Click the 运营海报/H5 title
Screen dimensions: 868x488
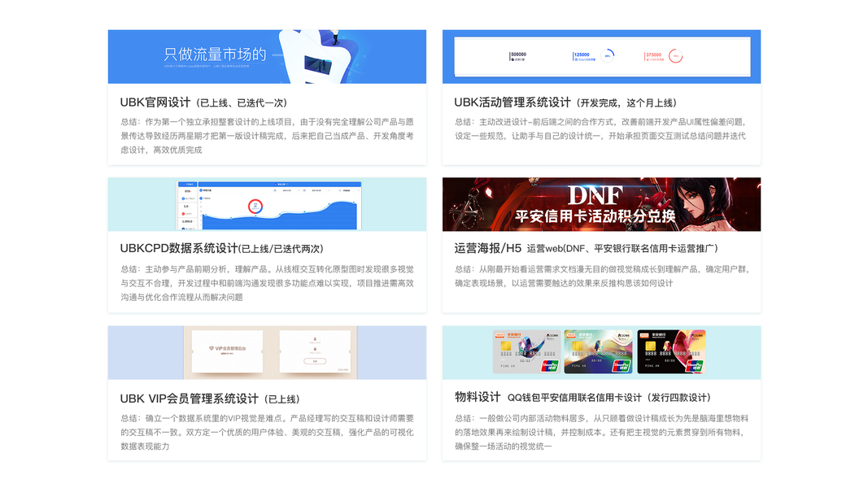(488, 248)
